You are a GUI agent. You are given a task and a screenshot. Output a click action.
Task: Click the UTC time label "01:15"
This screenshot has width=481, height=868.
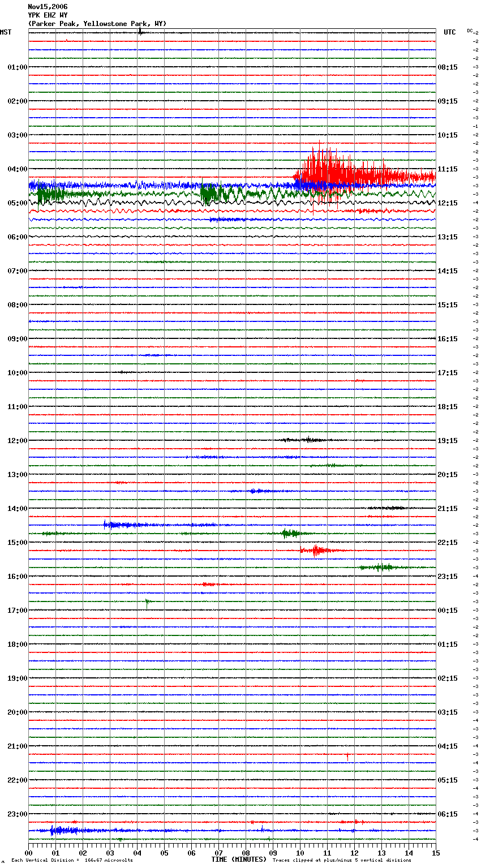point(448,644)
